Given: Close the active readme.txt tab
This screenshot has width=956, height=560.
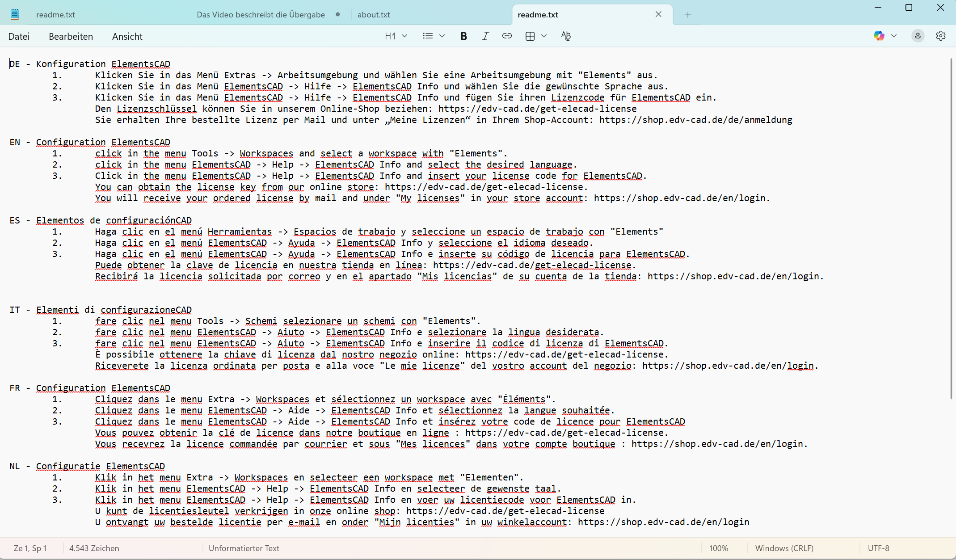Looking at the screenshot, I should [658, 14].
